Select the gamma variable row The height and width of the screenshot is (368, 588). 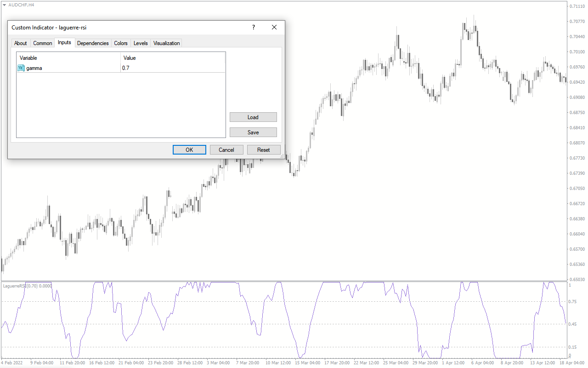pyautogui.click(x=121, y=68)
